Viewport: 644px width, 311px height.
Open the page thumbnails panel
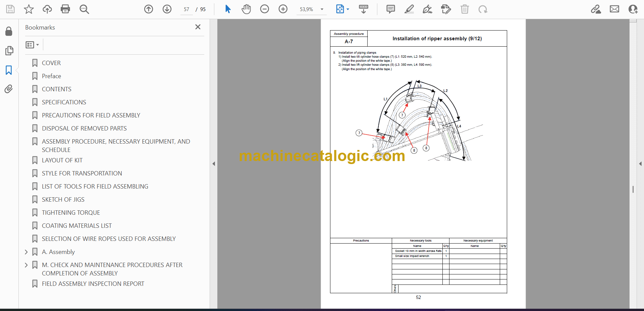9,51
